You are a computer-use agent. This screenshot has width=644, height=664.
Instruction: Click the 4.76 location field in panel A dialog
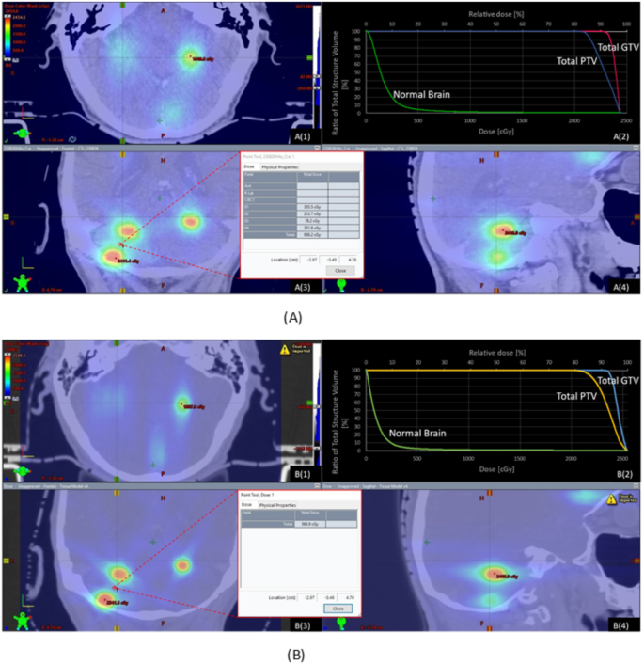tap(349, 260)
